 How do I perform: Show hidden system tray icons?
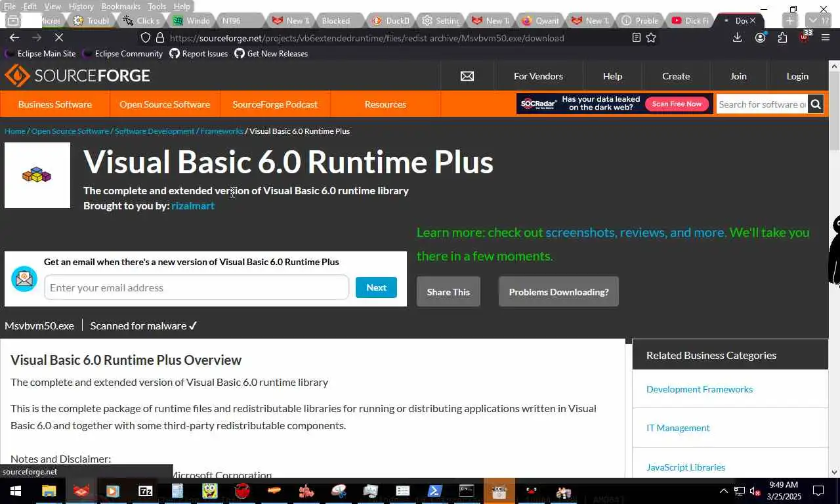tap(724, 491)
